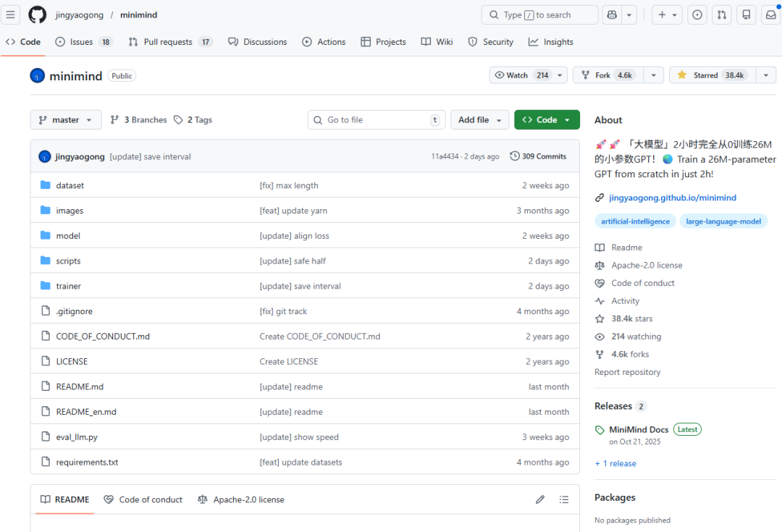Screen dimensions: 782x532
Task: Open the create new plus menu
Action: pyautogui.click(x=667, y=15)
